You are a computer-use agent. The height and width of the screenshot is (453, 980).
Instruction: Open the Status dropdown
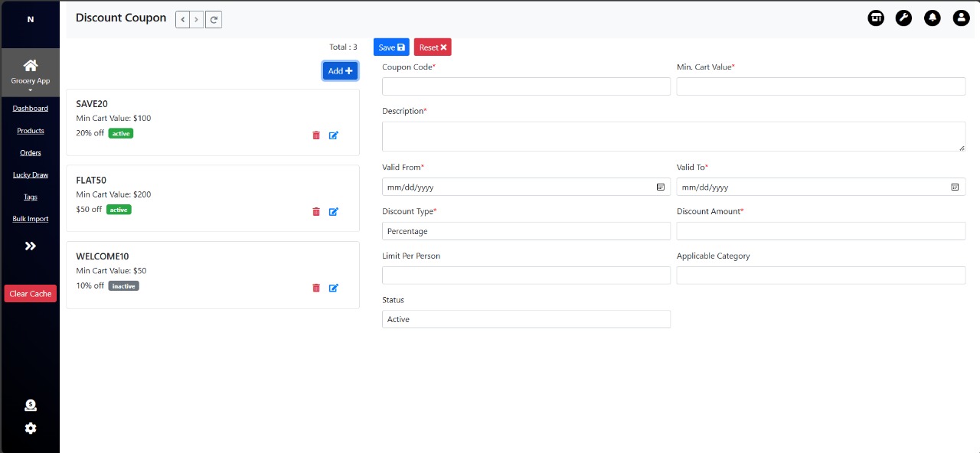pos(526,319)
